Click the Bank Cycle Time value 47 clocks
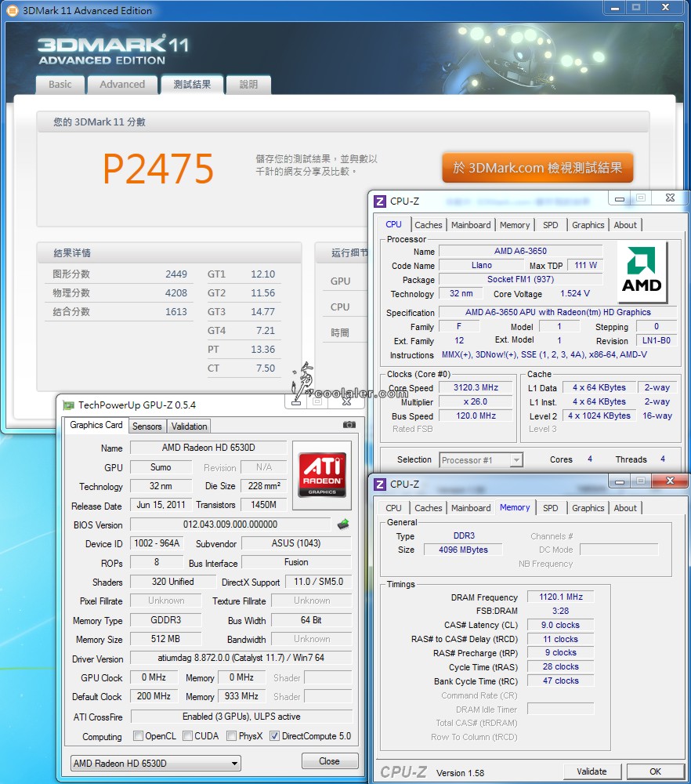 (x=561, y=681)
